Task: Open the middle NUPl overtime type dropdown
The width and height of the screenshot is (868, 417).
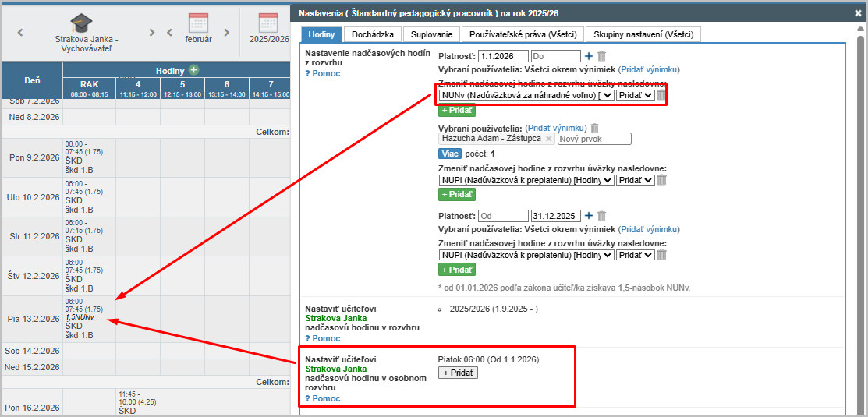Action: (x=526, y=180)
